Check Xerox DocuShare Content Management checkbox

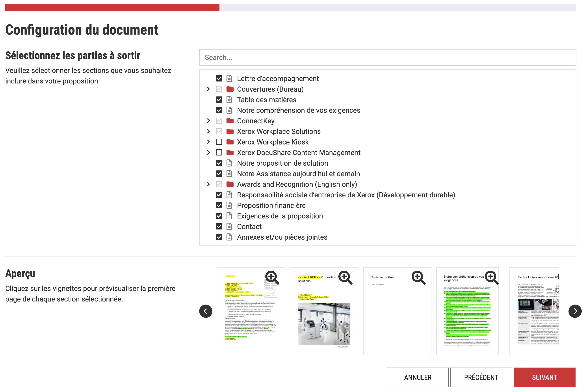(219, 152)
